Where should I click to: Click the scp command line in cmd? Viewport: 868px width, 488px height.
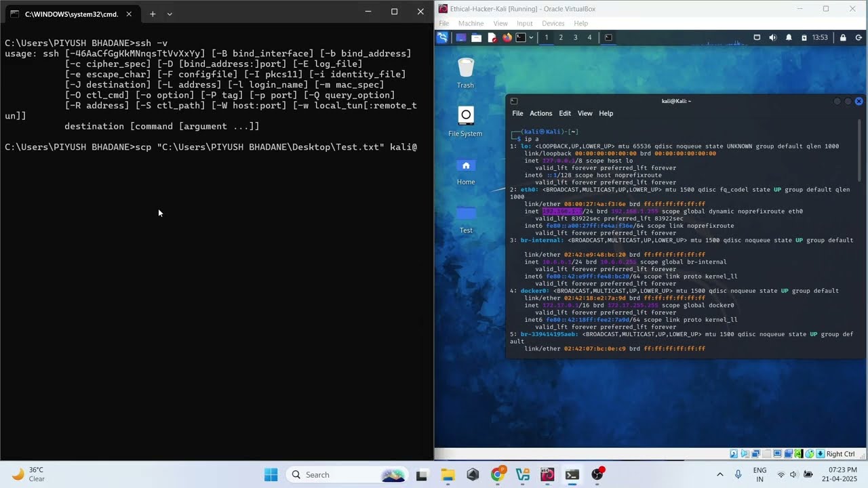coord(211,147)
